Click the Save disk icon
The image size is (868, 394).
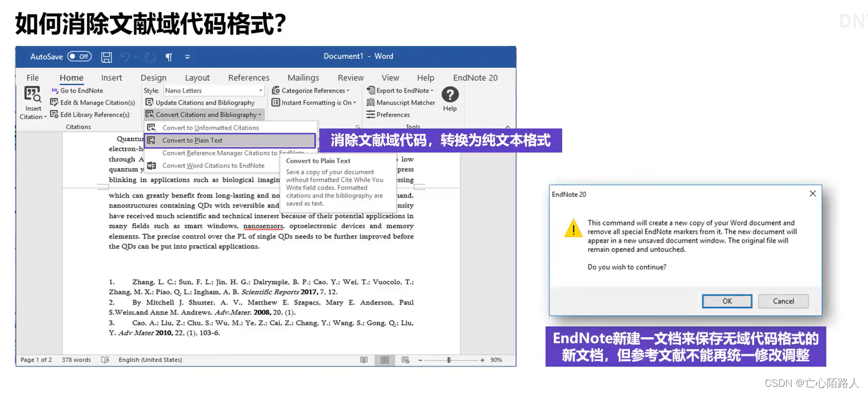(x=107, y=57)
